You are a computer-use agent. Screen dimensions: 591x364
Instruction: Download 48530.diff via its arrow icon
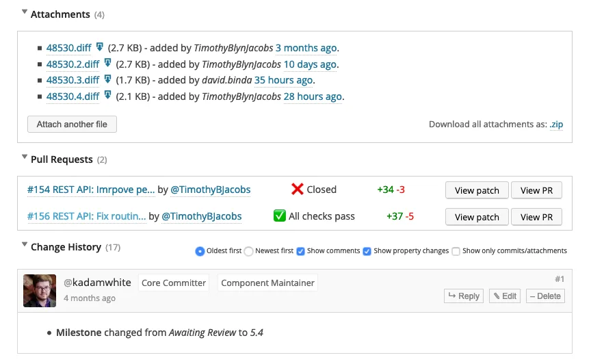[x=99, y=47]
